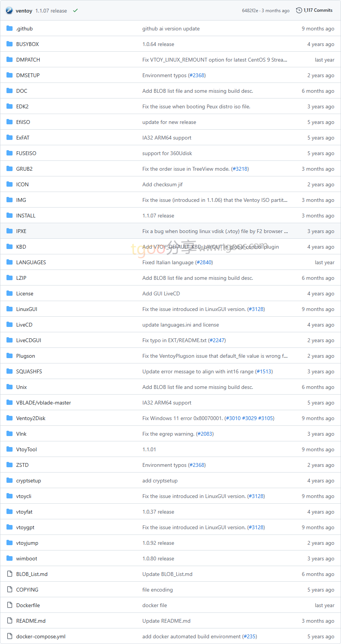The width and height of the screenshot is (341, 644).
Task: Open the LinuxGUI folder
Action: pos(27,309)
